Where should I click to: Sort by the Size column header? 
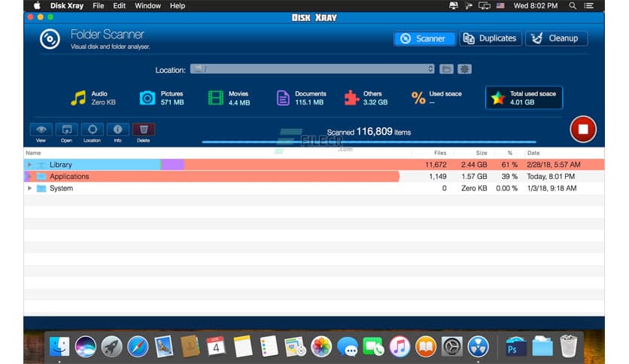pyautogui.click(x=482, y=153)
